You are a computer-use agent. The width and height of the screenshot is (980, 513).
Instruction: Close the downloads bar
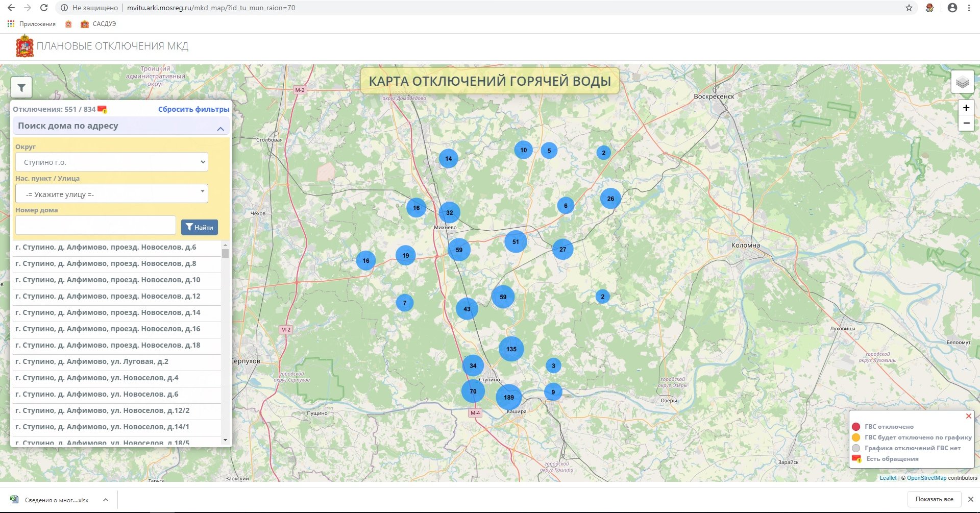click(x=971, y=499)
